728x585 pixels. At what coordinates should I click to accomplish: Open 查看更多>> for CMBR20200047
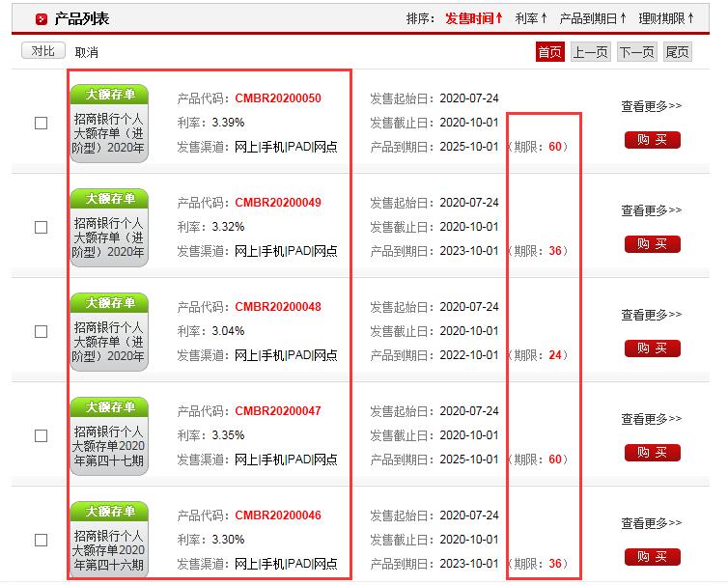coord(652,419)
